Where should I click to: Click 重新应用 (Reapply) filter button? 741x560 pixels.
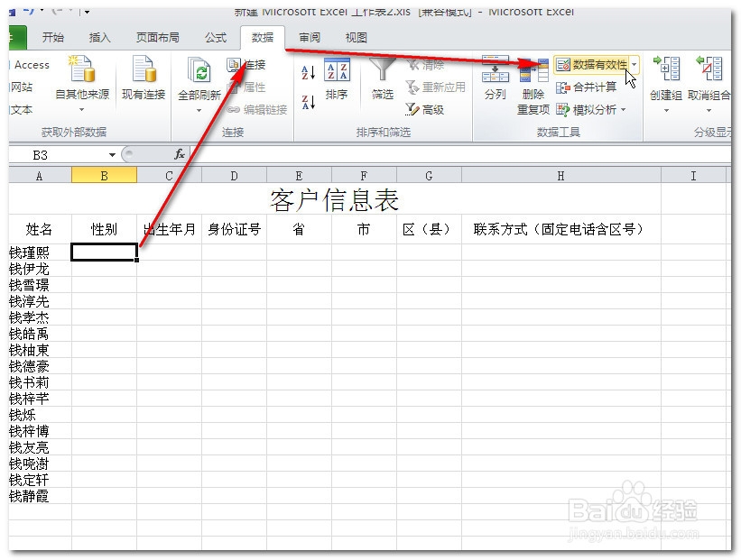[x=436, y=87]
